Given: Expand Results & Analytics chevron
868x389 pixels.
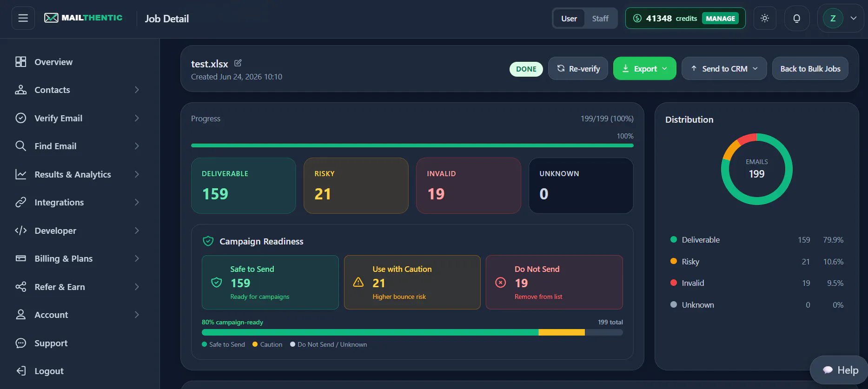Looking at the screenshot, I should point(137,174).
